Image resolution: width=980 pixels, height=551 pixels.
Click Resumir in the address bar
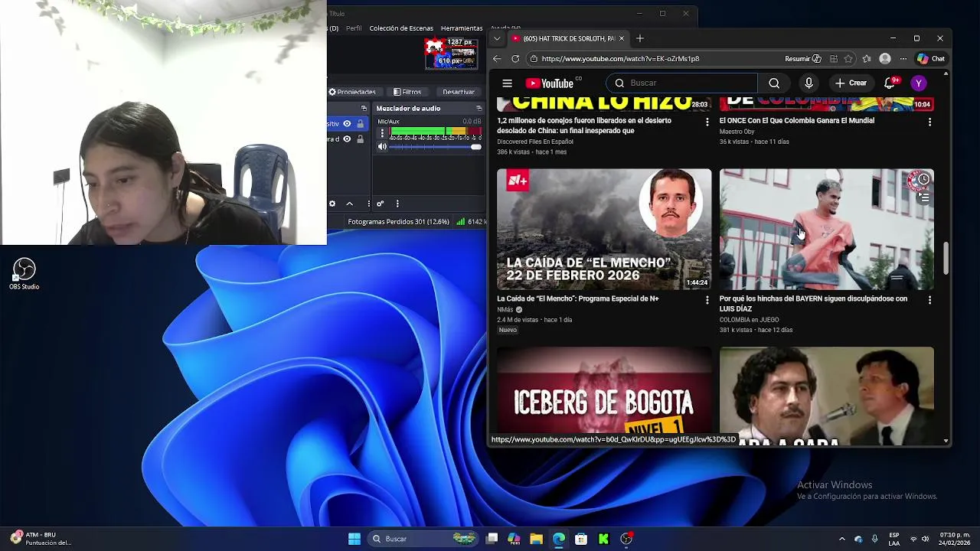(x=802, y=58)
